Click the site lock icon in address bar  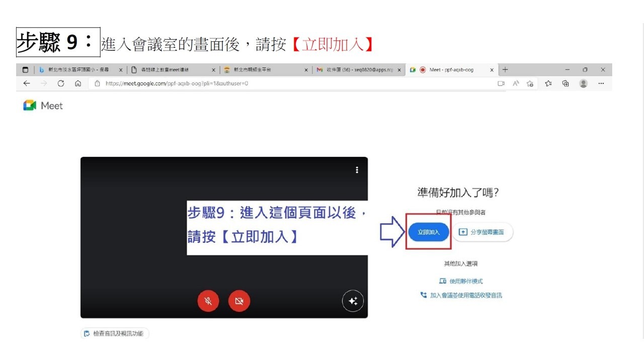98,83
